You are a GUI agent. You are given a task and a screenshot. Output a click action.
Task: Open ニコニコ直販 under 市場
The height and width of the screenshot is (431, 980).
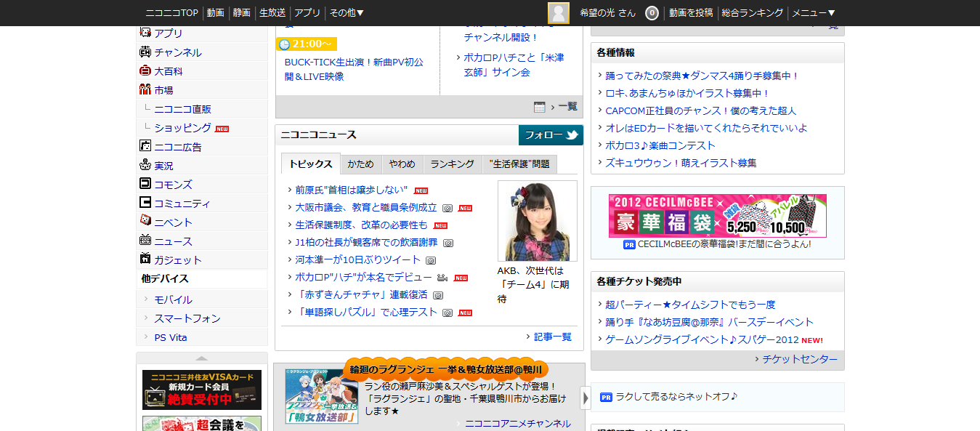click(182, 109)
